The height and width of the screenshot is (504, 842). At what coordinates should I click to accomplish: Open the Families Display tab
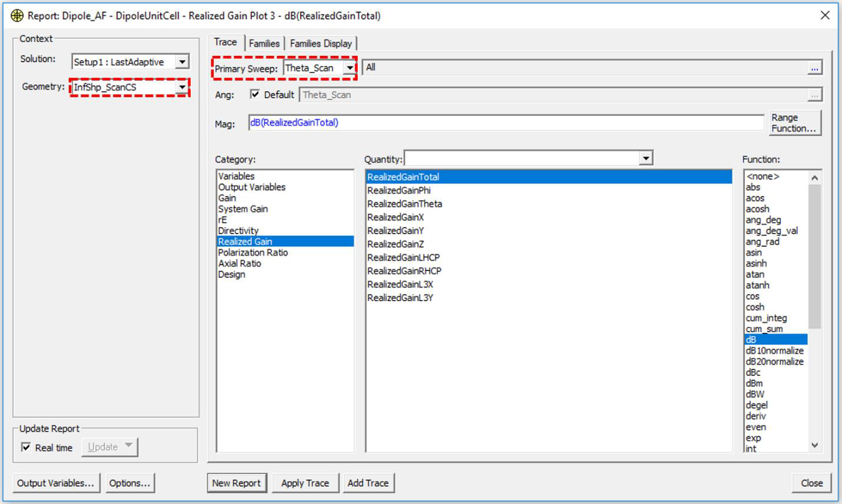click(321, 44)
